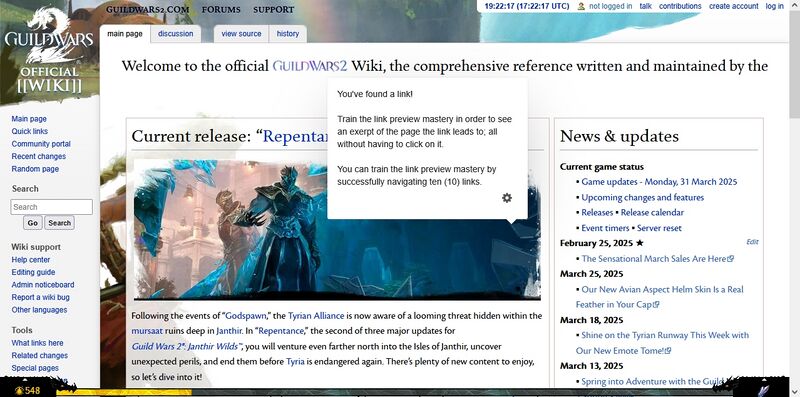Open the Release calendar link
Screen dimensions: 800x397
(652, 212)
